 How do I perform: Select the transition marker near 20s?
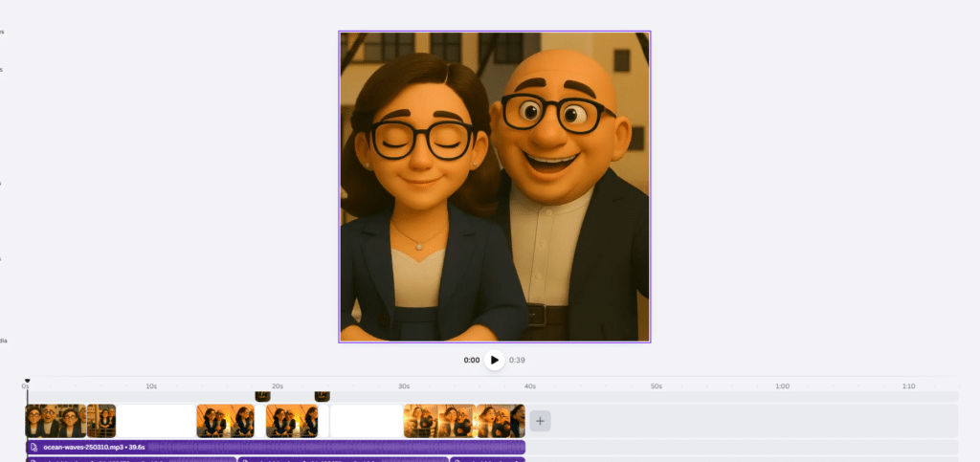pos(262,395)
